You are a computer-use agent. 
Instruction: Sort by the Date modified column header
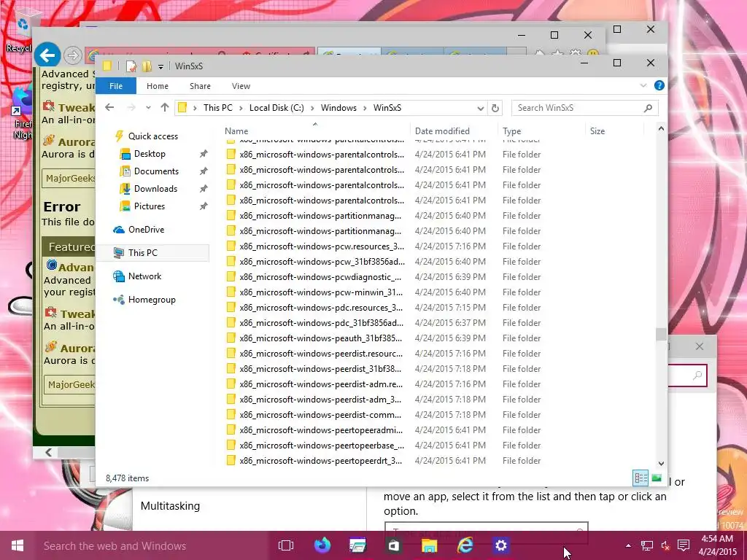tap(442, 131)
